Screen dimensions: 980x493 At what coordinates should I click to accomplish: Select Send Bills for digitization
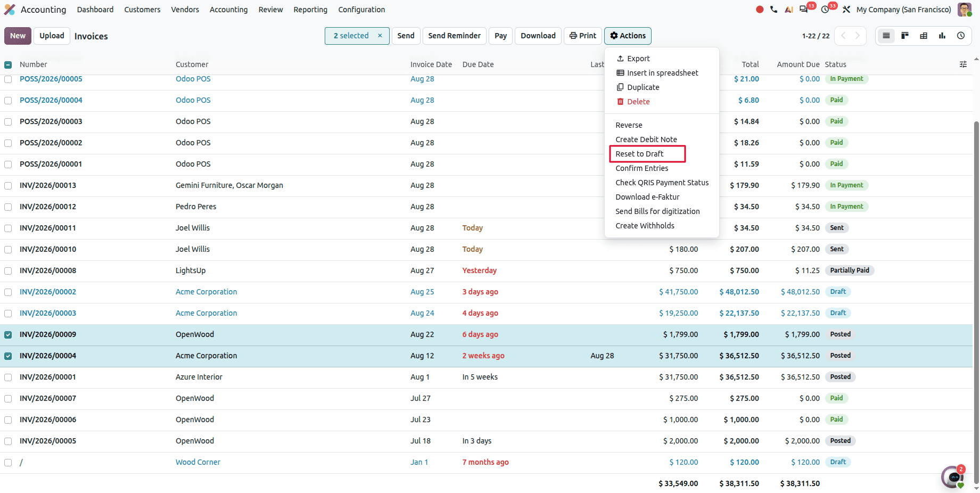(662, 211)
